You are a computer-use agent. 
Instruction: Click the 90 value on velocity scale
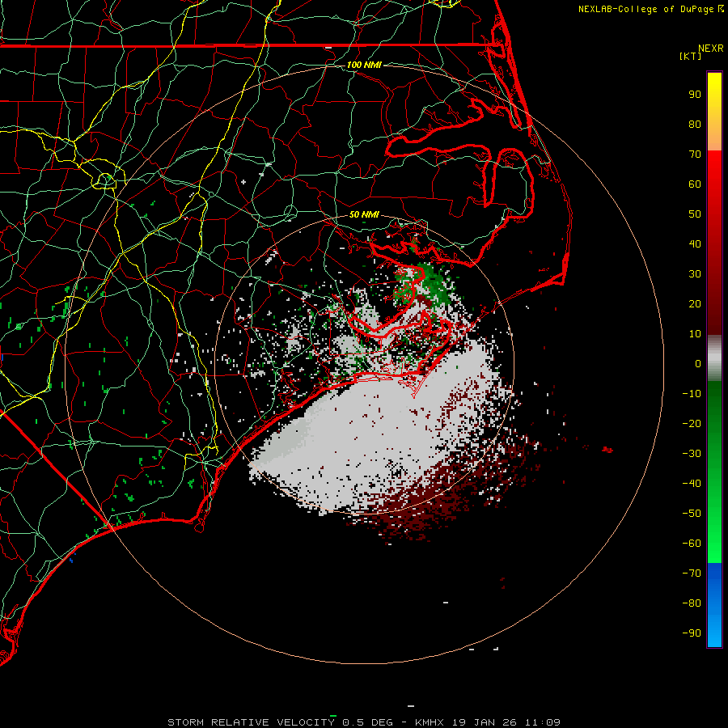click(x=695, y=95)
